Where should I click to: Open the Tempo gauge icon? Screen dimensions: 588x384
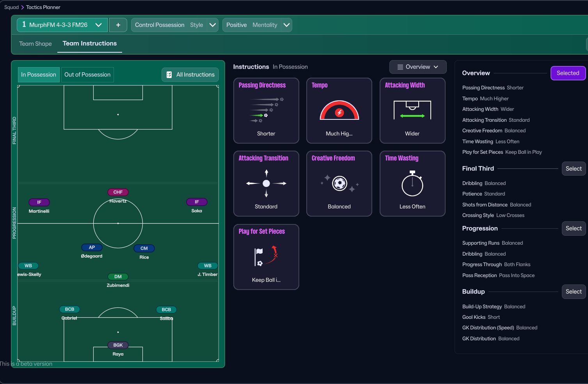tap(339, 110)
